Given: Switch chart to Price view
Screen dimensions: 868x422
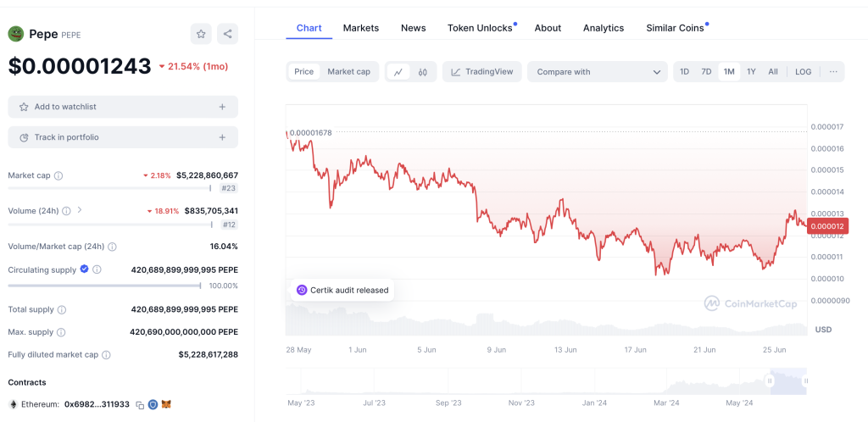Looking at the screenshot, I should click(x=304, y=72).
